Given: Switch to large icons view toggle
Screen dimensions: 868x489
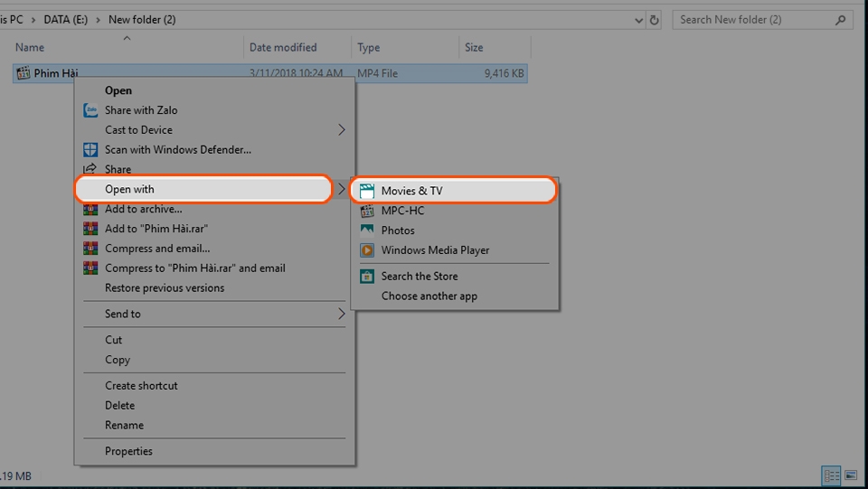Looking at the screenshot, I should point(851,475).
